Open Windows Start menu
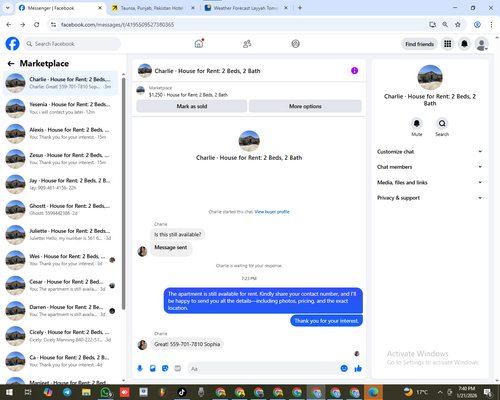This screenshot has height=400, width=500. [9, 392]
